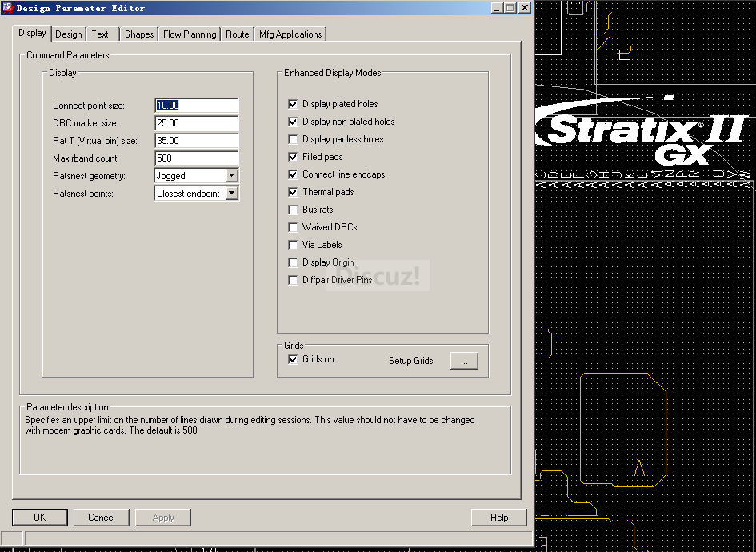Enable Diffpair Driver Pins checkbox

(293, 280)
